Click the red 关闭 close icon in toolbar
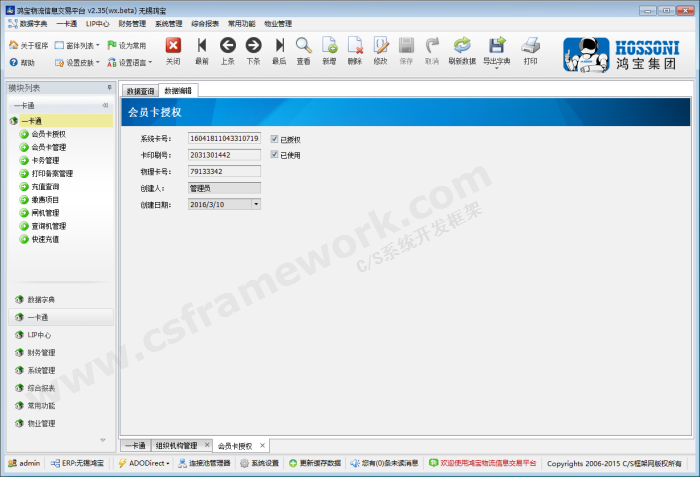The width and height of the screenshot is (700, 477). click(x=173, y=46)
